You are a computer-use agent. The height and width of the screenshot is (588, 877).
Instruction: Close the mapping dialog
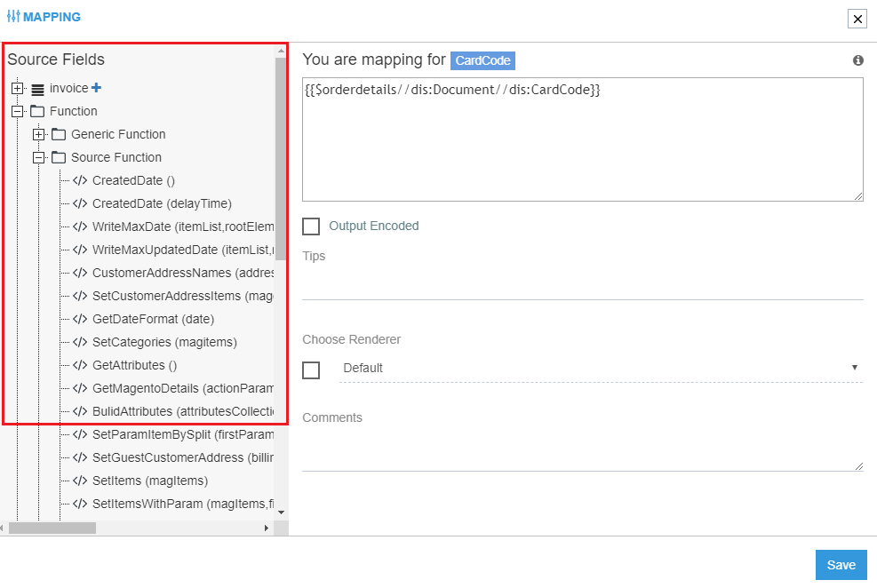(857, 19)
